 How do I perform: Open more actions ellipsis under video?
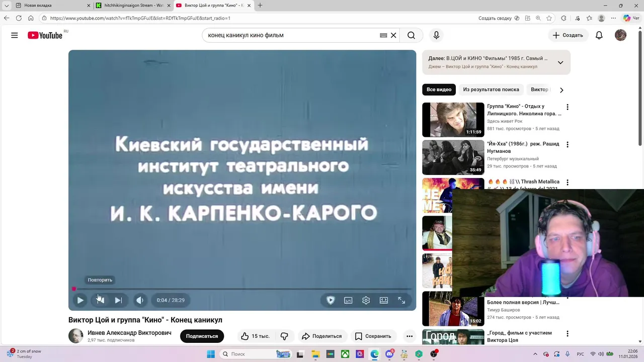410,336
